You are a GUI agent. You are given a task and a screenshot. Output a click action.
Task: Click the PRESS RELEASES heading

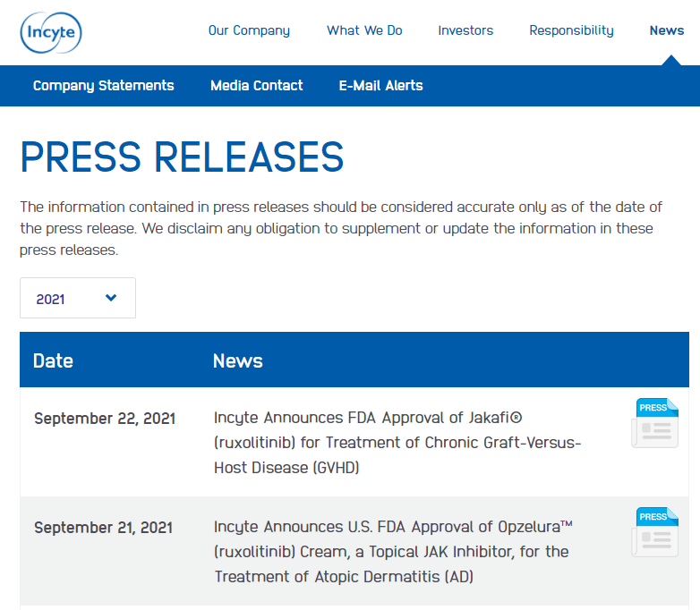(182, 157)
